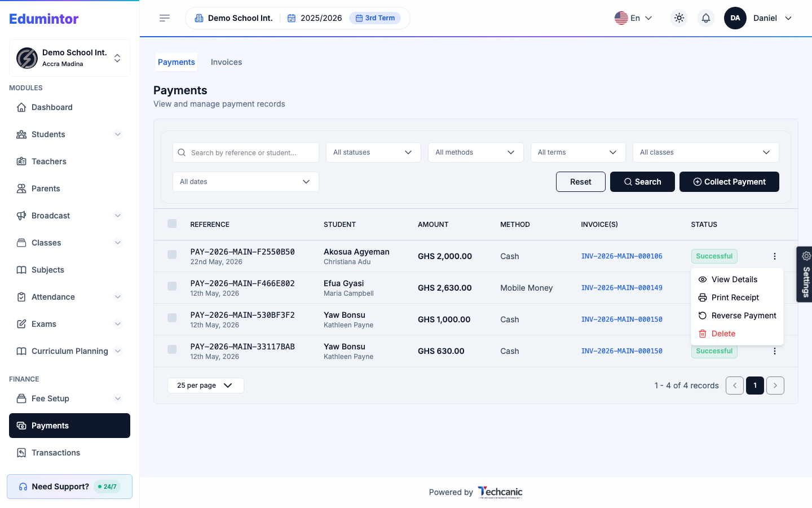
Task: Select checkbox for PAY-2026-MAIN-530BF3F2
Action: point(172,318)
